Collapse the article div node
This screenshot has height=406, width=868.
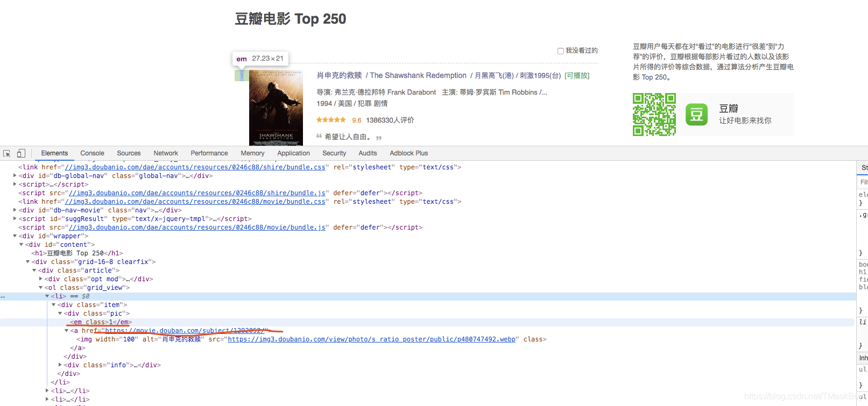tap(34, 270)
